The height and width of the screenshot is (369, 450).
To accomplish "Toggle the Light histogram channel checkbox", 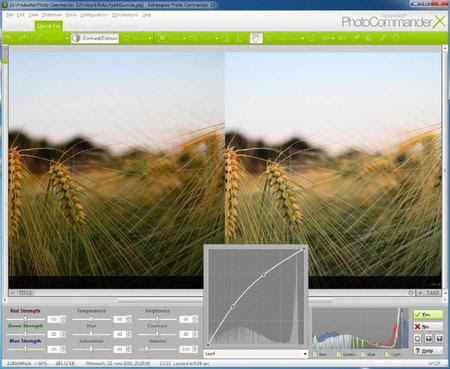I will (387, 355).
